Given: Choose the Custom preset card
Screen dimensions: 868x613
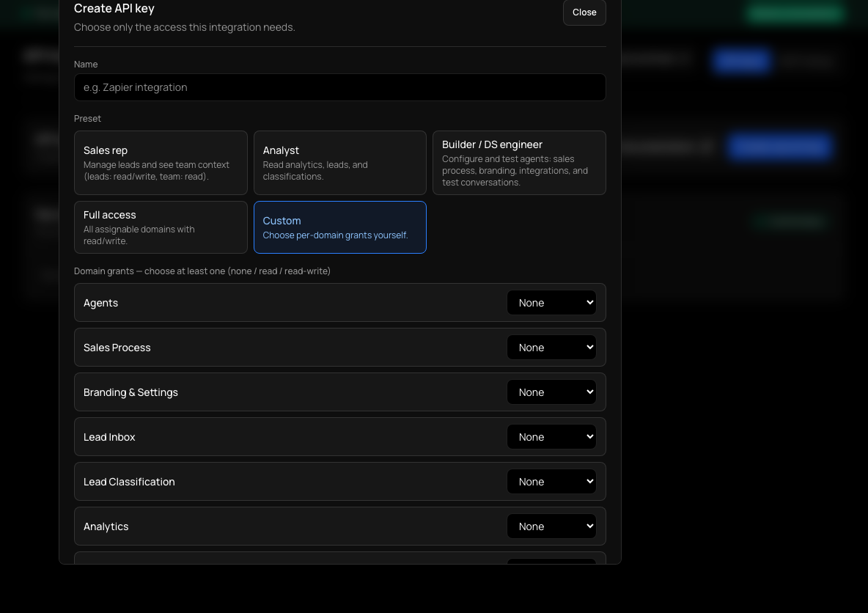Looking at the screenshot, I should [x=340, y=227].
